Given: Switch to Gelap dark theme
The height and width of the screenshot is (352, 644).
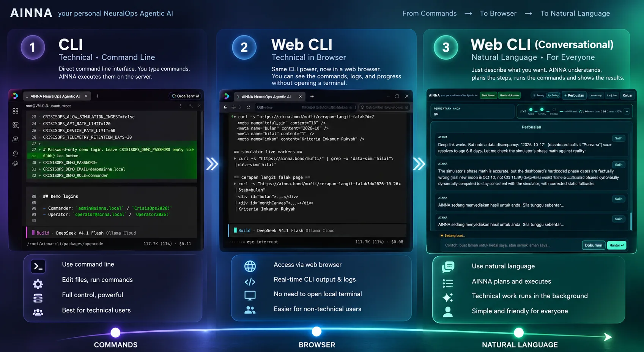Looking at the screenshot, I should click(553, 95).
